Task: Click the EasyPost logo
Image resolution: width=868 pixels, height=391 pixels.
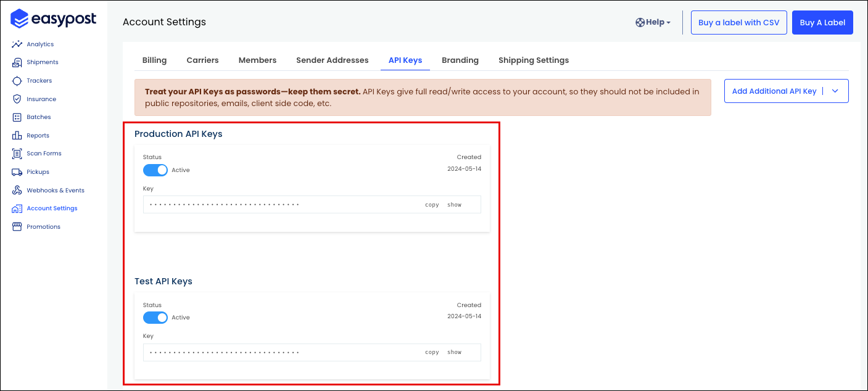Action: pos(54,19)
